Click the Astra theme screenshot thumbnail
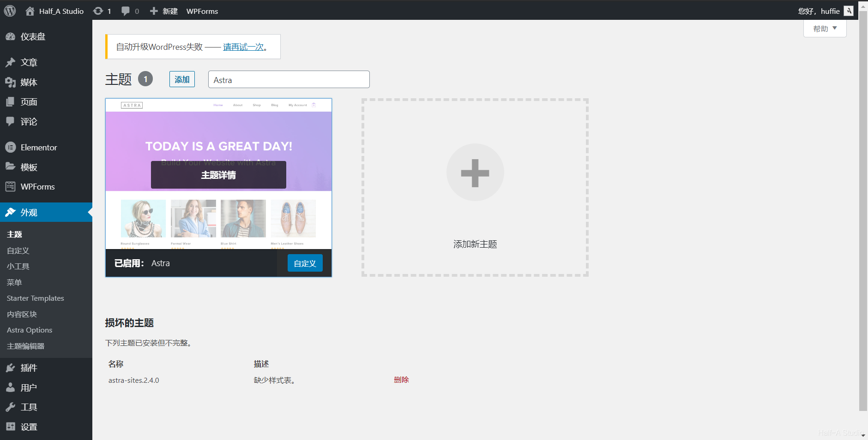 (218, 174)
